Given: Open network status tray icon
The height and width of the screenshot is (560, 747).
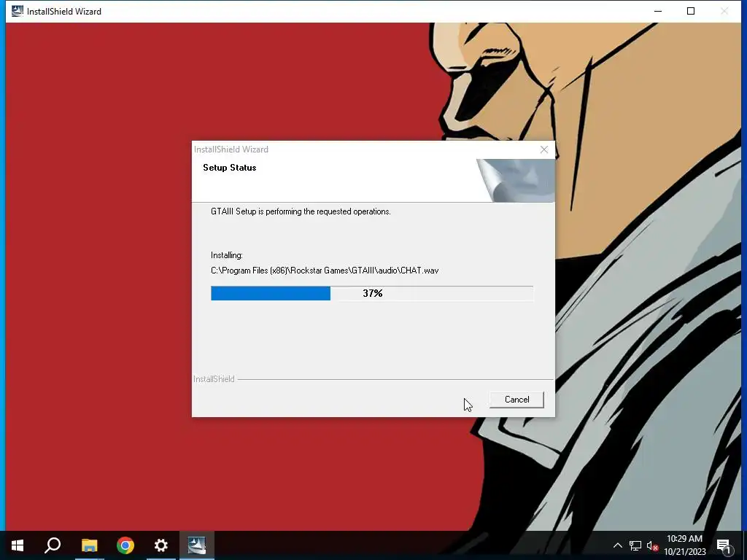Looking at the screenshot, I should tap(635, 545).
